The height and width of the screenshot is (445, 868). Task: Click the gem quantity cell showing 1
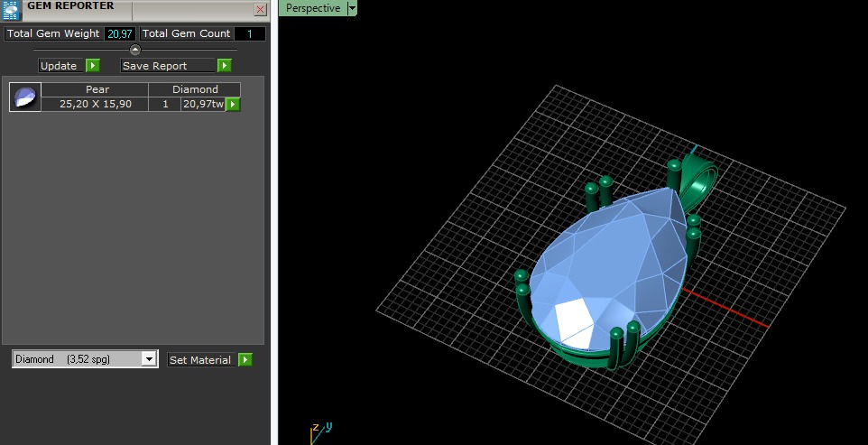(x=164, y=104)
